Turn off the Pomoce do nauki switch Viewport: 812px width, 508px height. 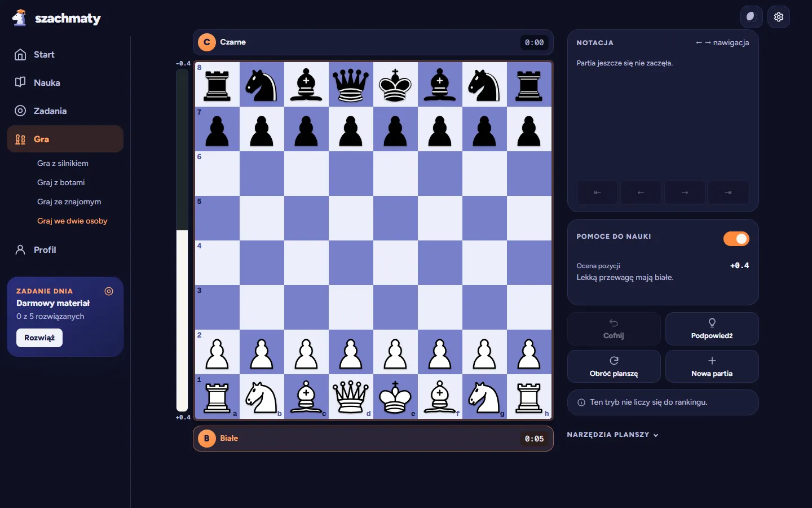point(736,239)
